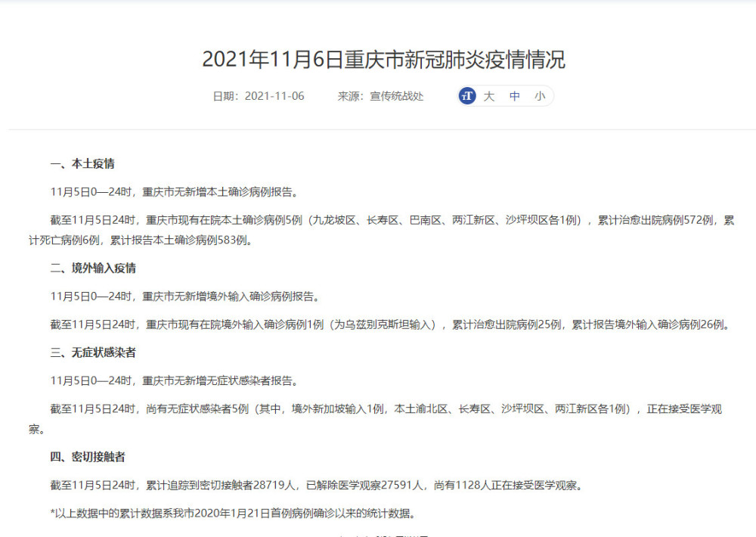
Task: Click sentence 重庆市无新增无症状感染者报告
Action: [x=216, y=381]
